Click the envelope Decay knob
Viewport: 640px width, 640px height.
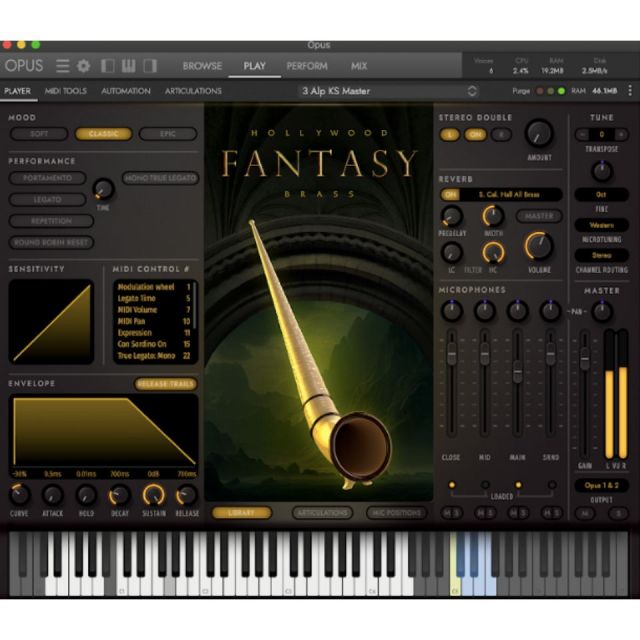click(120, 495)
